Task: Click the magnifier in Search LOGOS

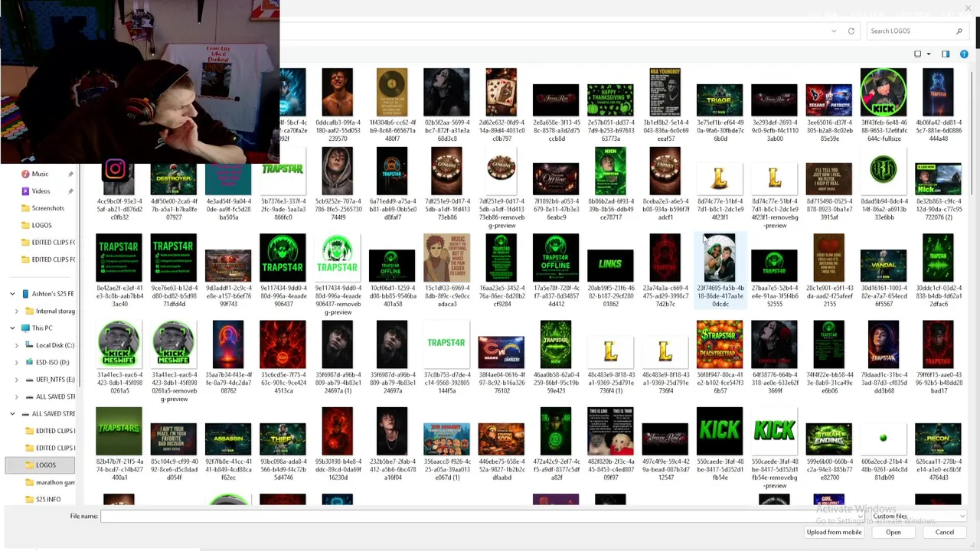Action: [x=959, y=31]
